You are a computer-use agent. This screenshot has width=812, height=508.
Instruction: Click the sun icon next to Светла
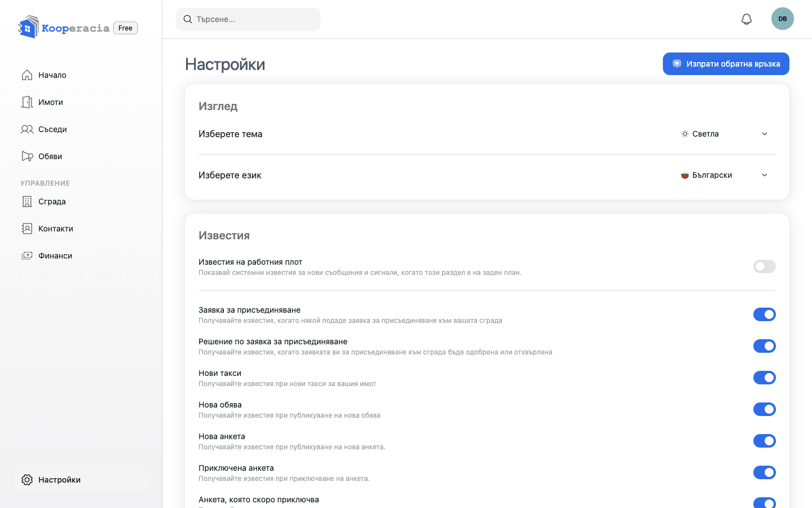pos(685,134)
